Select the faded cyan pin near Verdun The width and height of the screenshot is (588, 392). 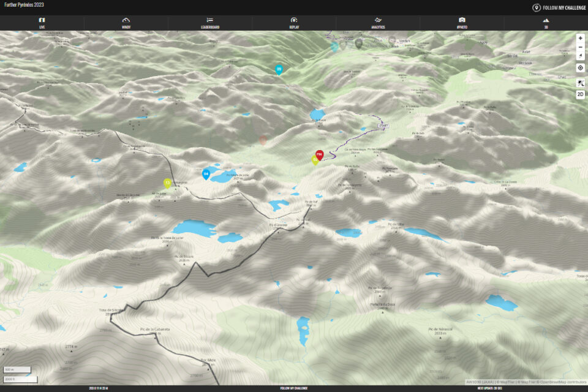[x=334, y=47]
